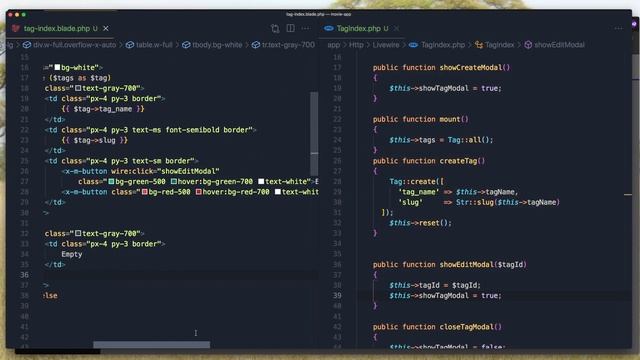
Task: Click the hover:bg-green-700 color swatch
Action: click(x=173, y=182)
